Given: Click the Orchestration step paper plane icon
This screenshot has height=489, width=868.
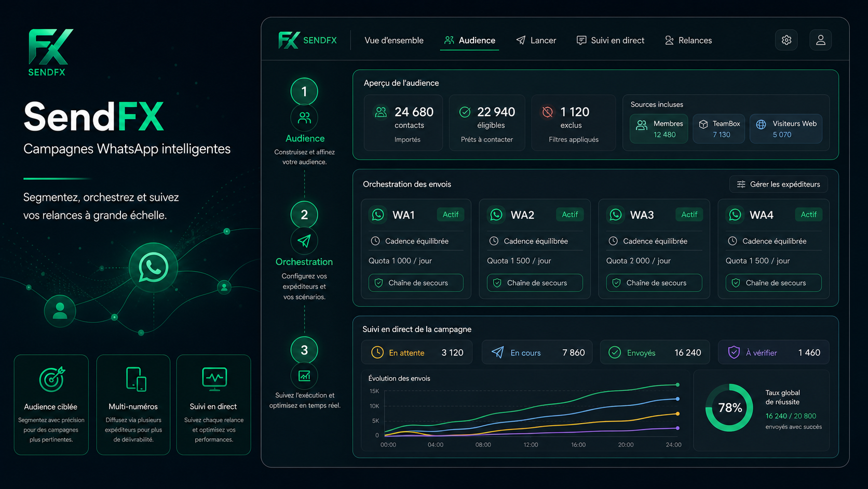Looking at the screenshot, I should click(304, 241).
